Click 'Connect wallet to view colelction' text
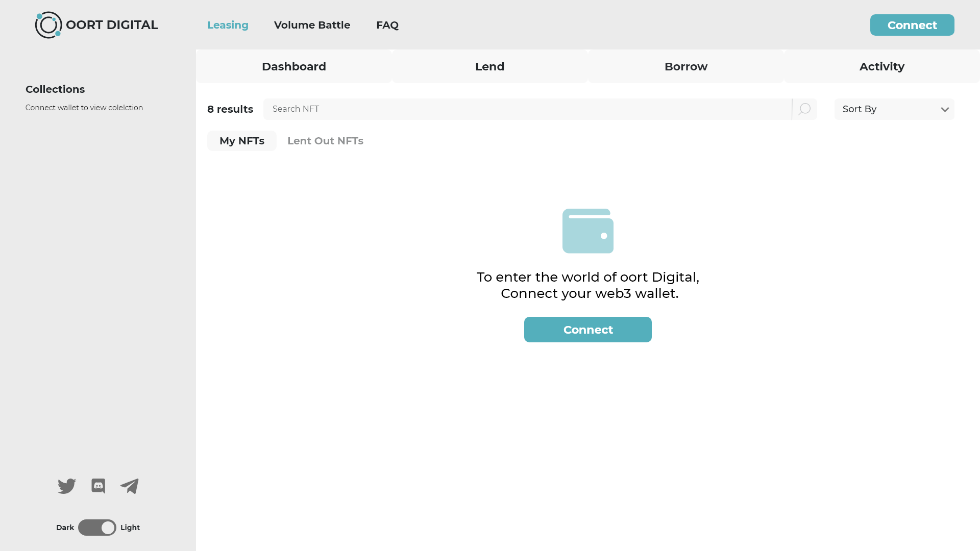980x551 pixels. pyautogui.click(x=84, y=108)
